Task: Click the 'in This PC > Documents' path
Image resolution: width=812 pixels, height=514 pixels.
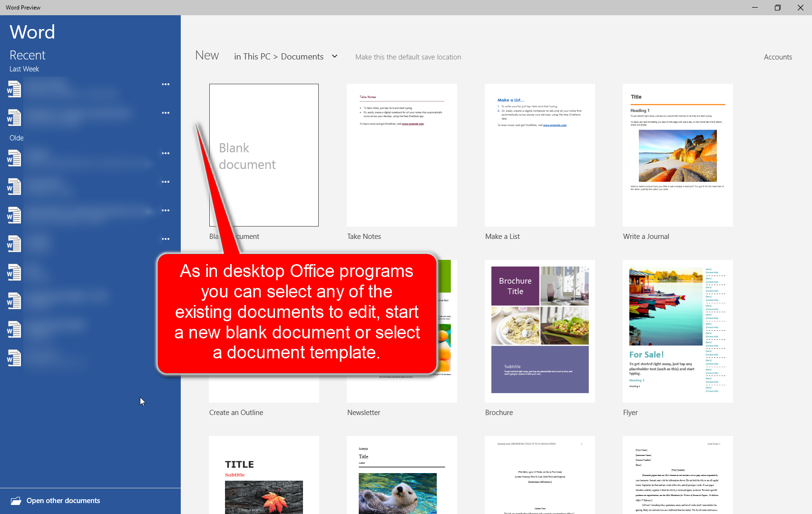Action: coord(279,57)
